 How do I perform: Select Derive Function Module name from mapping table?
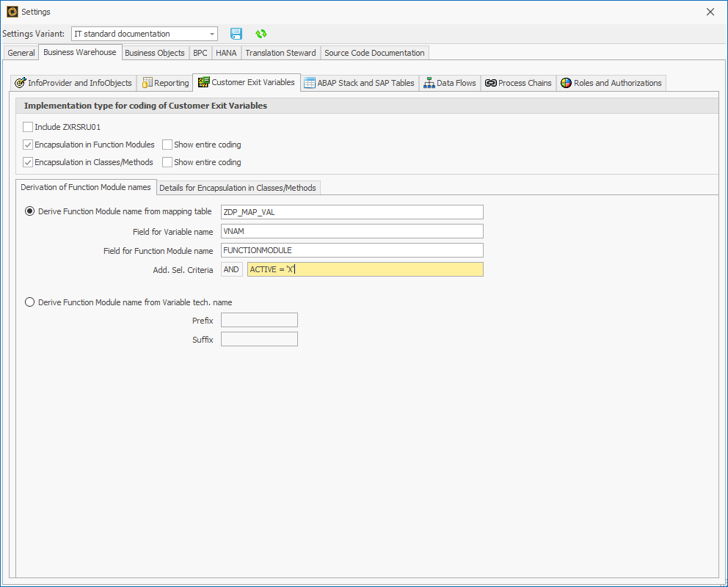pyautogui.click(x=29, y=211)
